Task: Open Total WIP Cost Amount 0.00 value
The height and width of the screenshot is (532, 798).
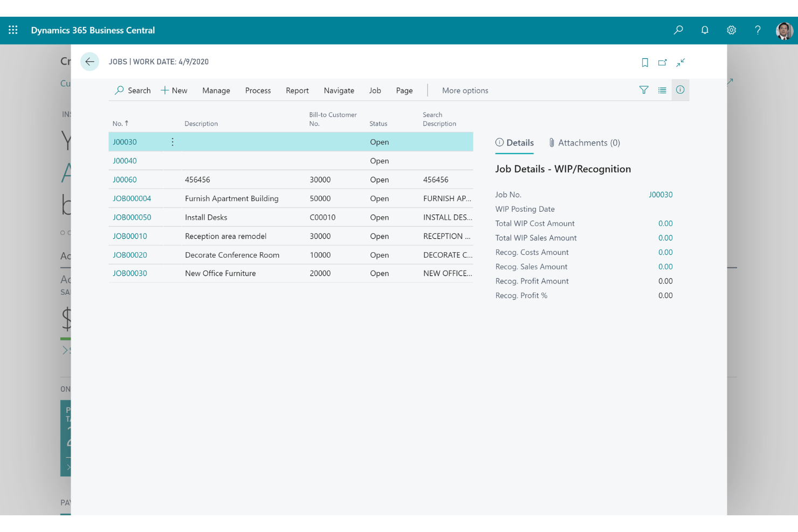Action: click(x=665, y=223)
